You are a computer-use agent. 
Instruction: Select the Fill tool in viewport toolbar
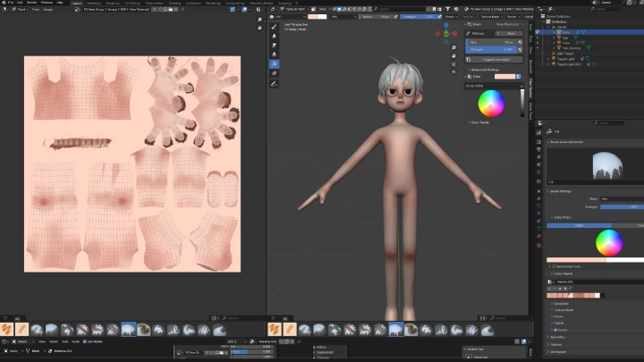275,64
